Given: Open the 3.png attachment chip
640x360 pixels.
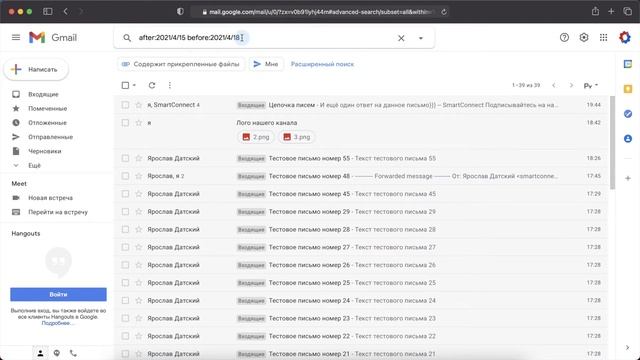Looking at the screenshot, I should [297, 137].
